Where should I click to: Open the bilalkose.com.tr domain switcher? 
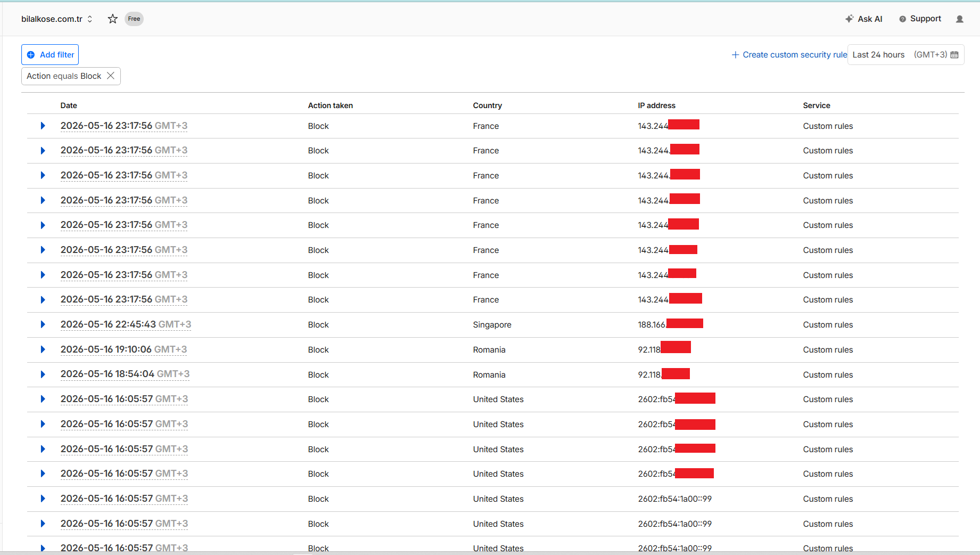(x=57, y=19)
